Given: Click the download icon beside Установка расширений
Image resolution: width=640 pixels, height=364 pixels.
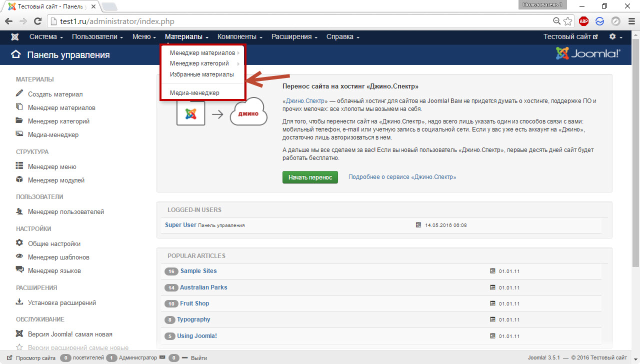Looking at the screenshot, I should [19, 302].
